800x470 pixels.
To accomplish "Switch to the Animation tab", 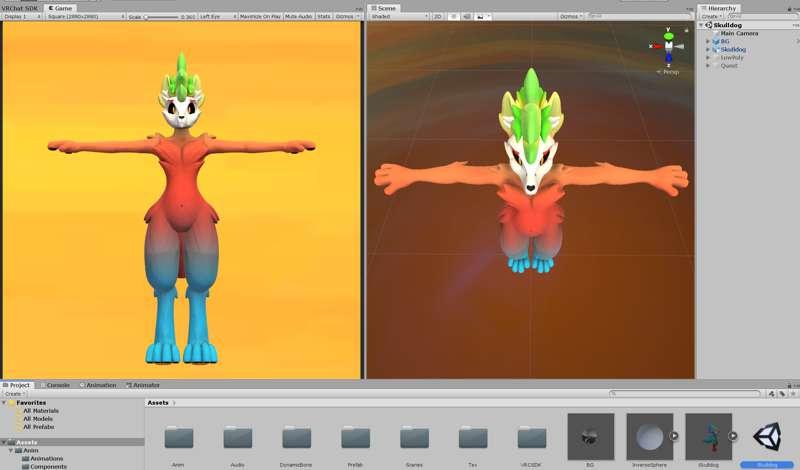I will [x=98, y=385].
